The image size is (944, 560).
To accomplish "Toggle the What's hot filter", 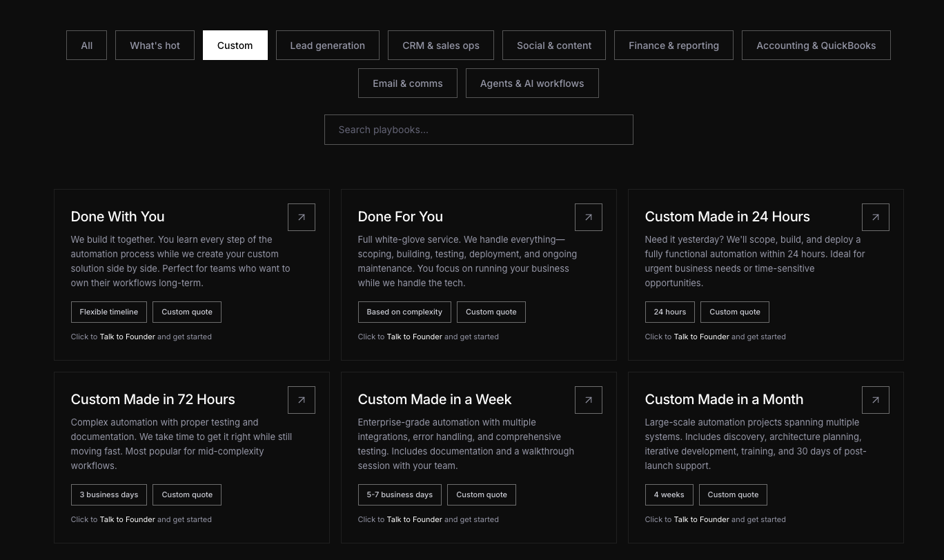I will (x=155, y=45).
